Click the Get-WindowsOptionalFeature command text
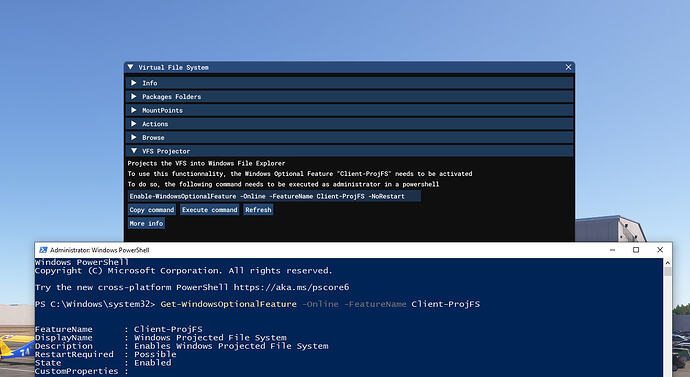The image size is (690, 377). (x=228, y=304)
